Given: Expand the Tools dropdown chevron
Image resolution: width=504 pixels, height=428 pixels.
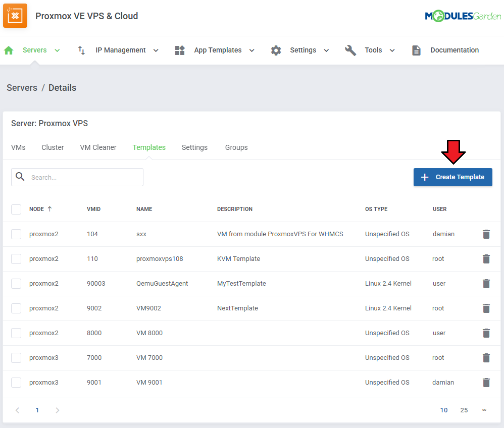Looking at the screenshot, I should [x=392, y=50].
